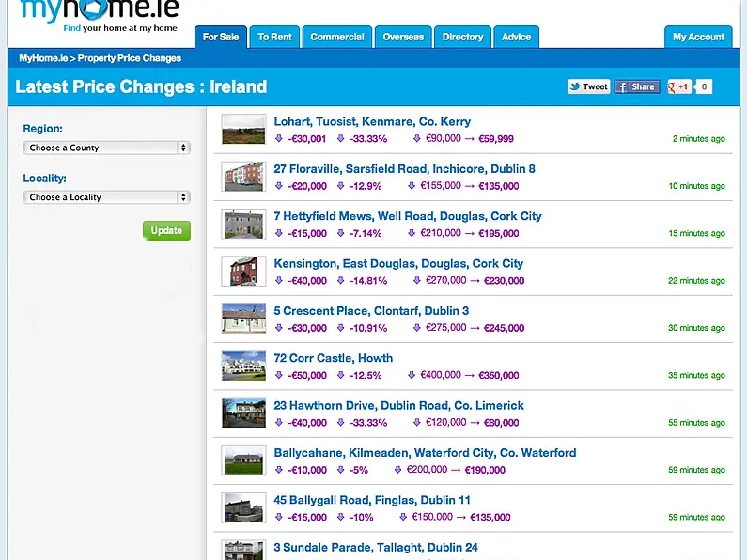Click the down-arrow icon beside -€30,001

(279, 138)
